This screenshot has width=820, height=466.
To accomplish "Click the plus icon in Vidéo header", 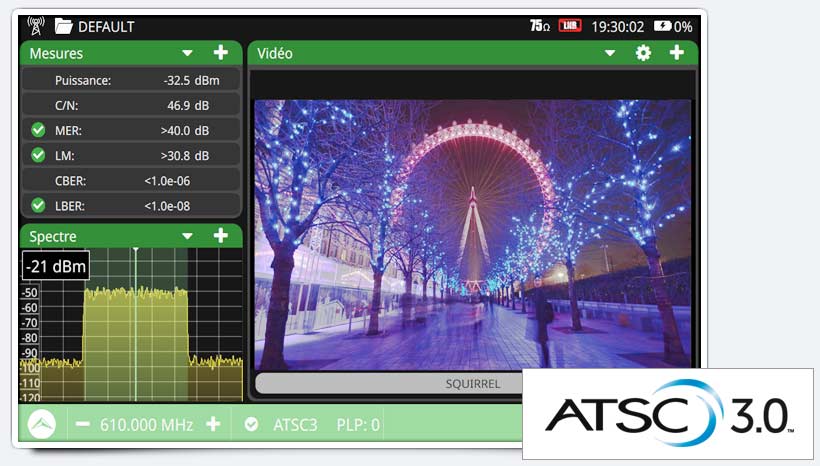I will point(677,52).
